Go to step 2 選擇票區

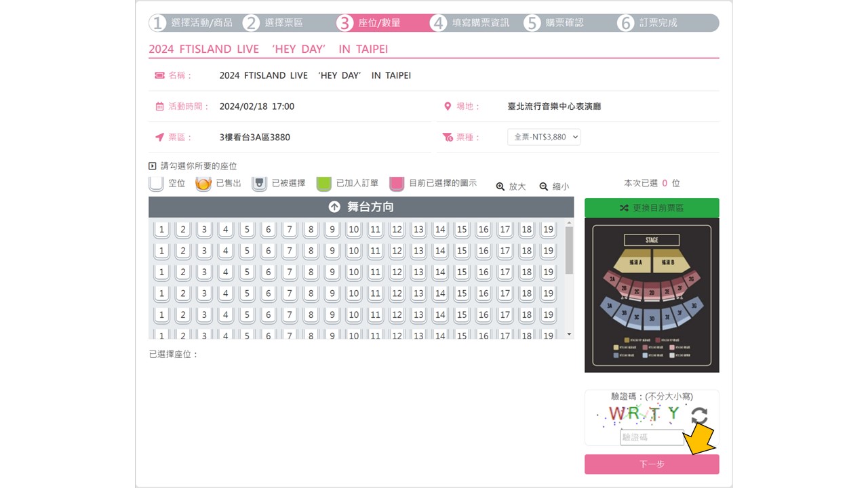pyautogui.click(x=274, y=23)
